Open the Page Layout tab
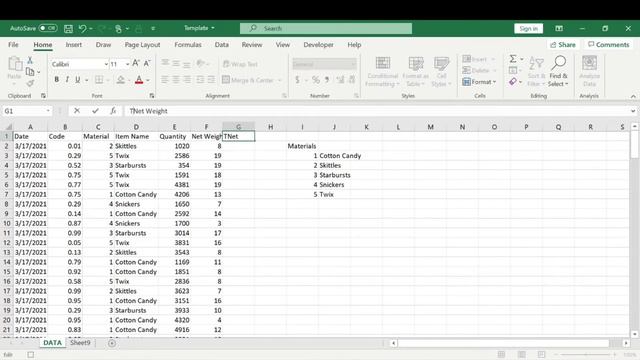640x360 pixels. point(142,44)
